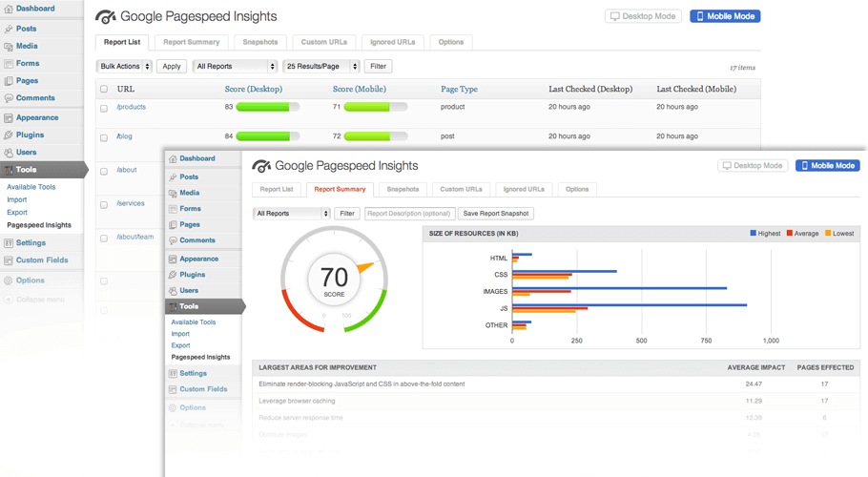The width and height of the screenshot is (868, 477).
Task: Select Pagespeed Insights in front window sidebar
Action: [200, 357]
